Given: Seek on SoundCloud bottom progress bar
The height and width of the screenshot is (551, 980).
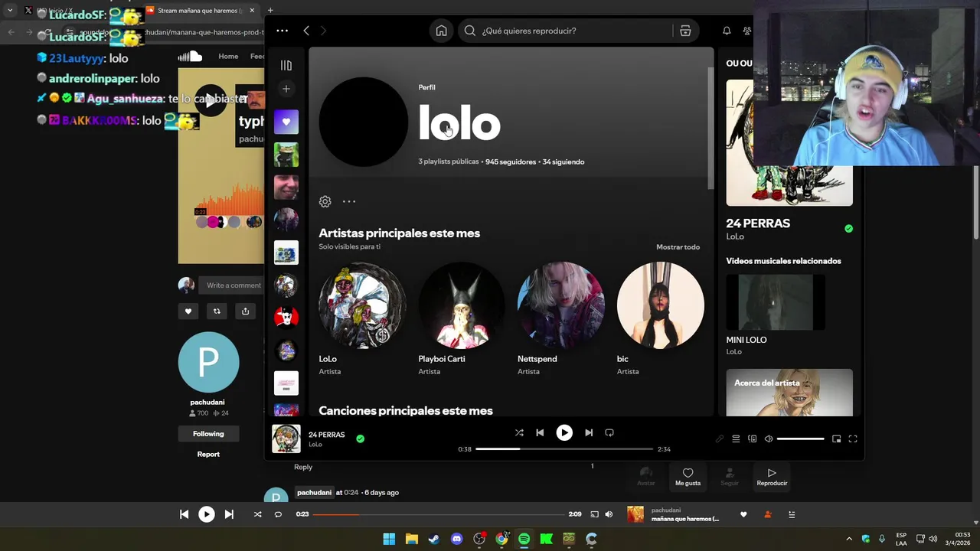Looking at the screenshot, I should pyautogui.click(x=438, y=514).
